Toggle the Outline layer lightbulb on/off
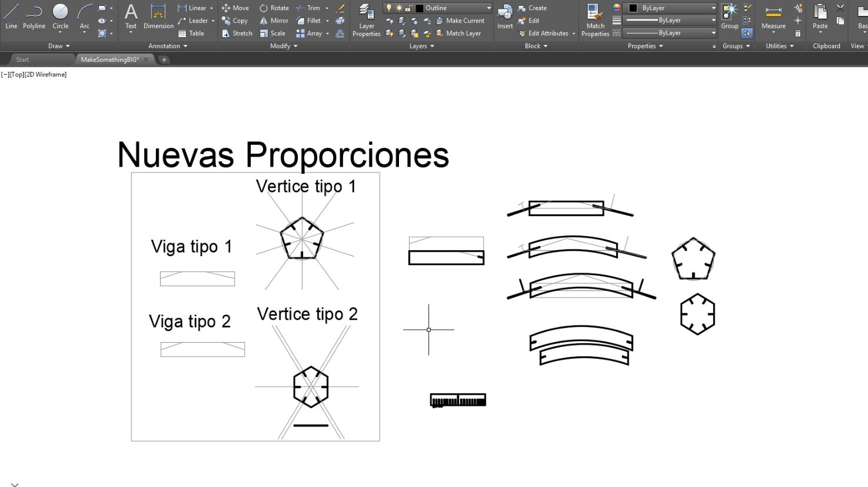This screenshot has width=868, height=487. pyautogui.click(x=388, y=8)
